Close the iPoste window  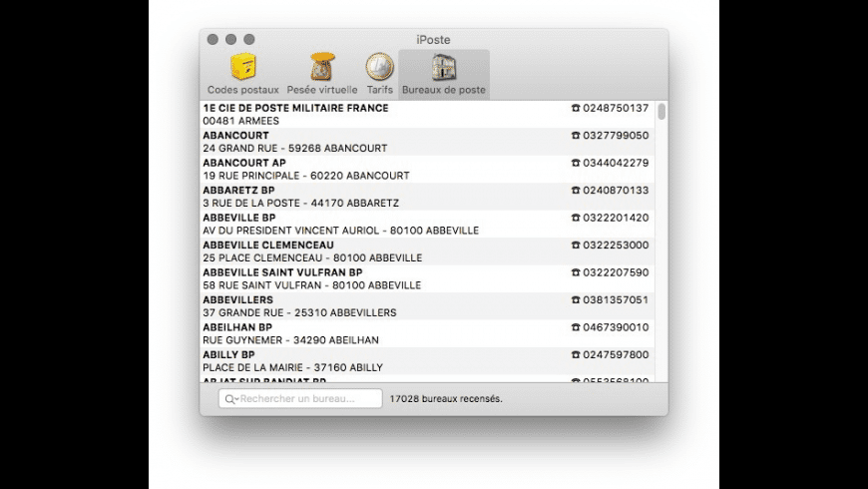(x=213, y=39)
